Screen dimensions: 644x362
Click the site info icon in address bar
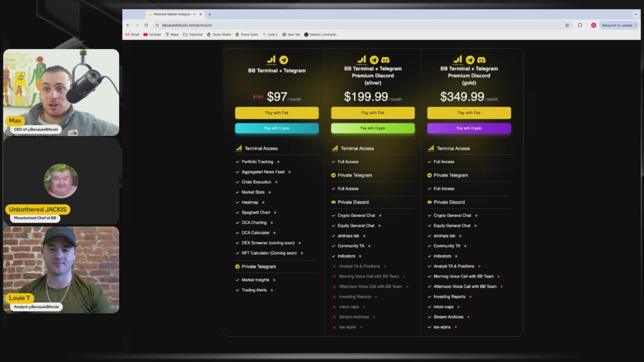[157, 25]
